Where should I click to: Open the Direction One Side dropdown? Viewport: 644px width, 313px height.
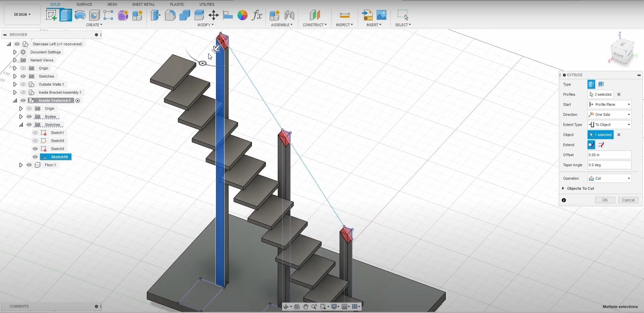click(x=609, y=115)
